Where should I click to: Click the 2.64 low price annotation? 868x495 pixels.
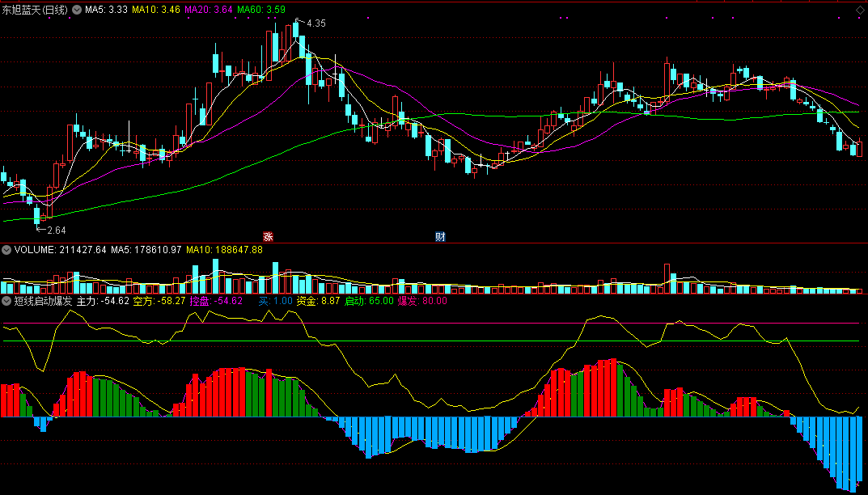click(56, 231)
